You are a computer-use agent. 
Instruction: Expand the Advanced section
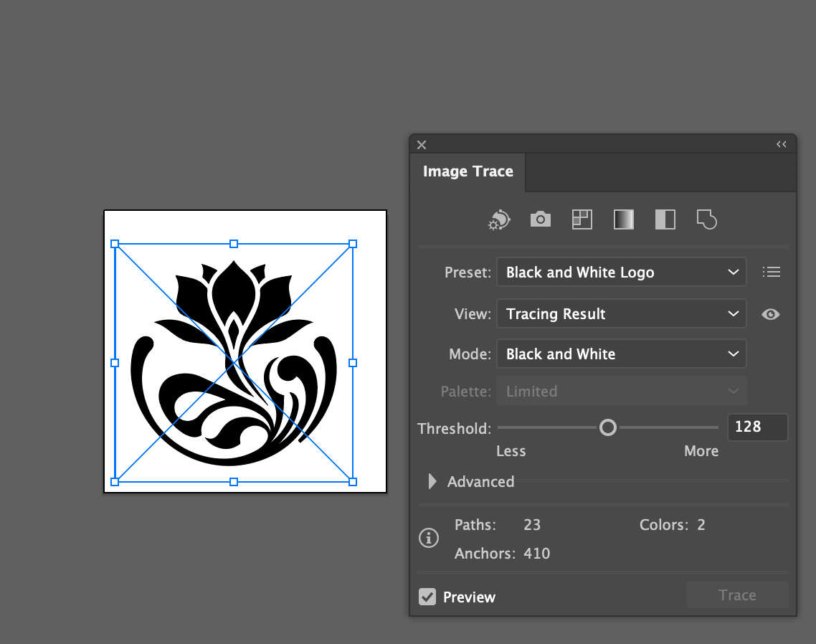tap(432, 482)
